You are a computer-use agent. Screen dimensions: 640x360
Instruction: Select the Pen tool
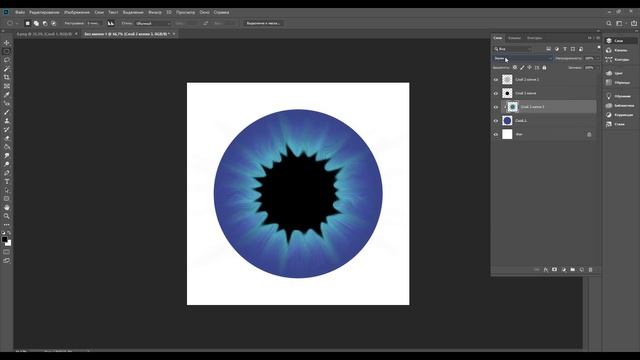(7, 173)
